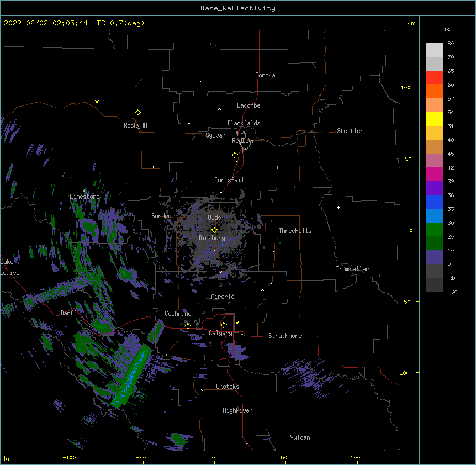Viewport: 476px width, 465px height.
Task: Select the slate purple 0-10 dBZ legend swatch
Action: (x=434, y=257)
